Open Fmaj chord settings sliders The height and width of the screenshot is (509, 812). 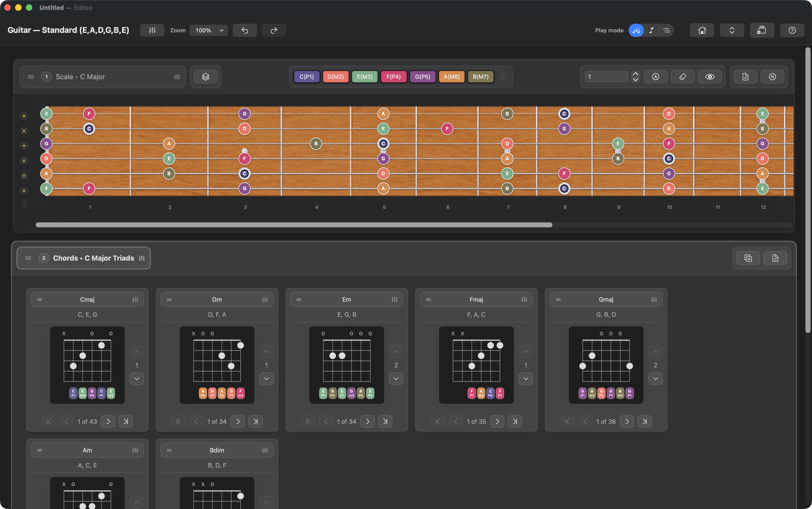[x=524, y=300]
